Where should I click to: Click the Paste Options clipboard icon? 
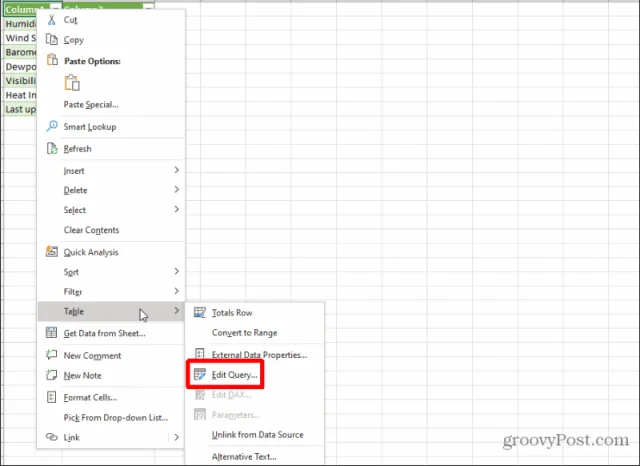click(52, 60)
